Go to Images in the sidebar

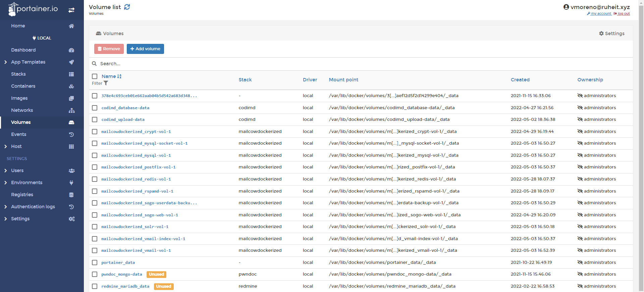click(19, 98)
